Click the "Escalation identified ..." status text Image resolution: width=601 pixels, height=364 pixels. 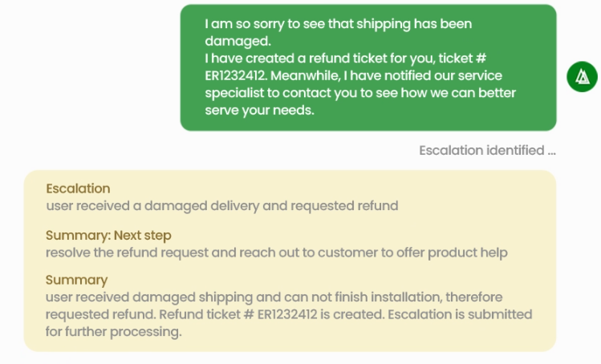click(487, 150)
